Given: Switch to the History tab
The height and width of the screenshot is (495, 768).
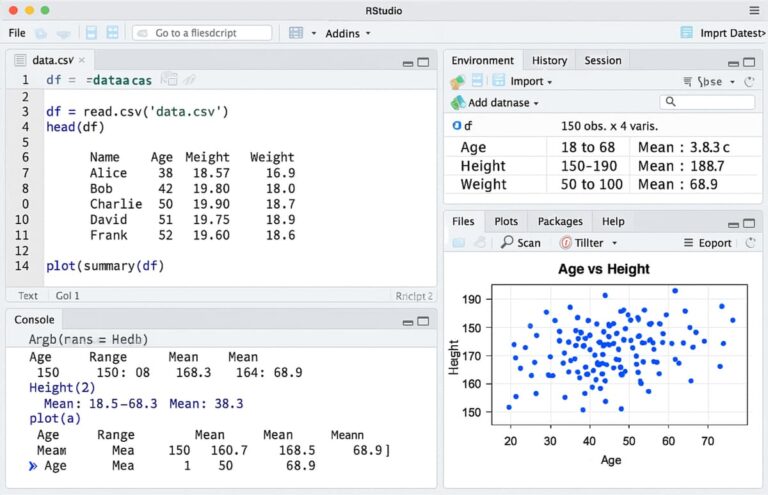Looking at the screenshot, I should point(549,60).
